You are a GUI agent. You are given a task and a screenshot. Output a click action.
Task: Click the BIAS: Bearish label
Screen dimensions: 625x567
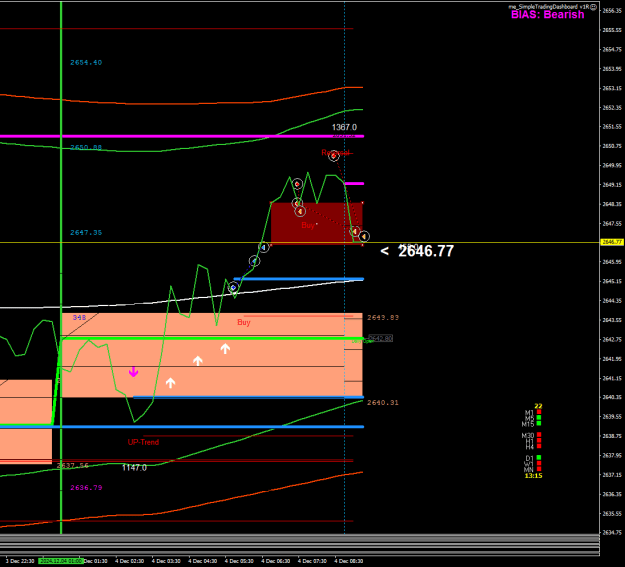click(548, 15)
